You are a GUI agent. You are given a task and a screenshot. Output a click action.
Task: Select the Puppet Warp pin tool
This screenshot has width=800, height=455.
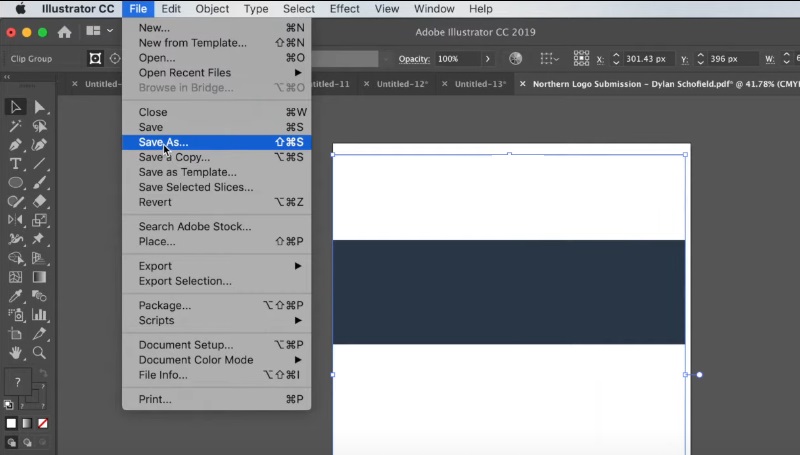tap(39, 239)
